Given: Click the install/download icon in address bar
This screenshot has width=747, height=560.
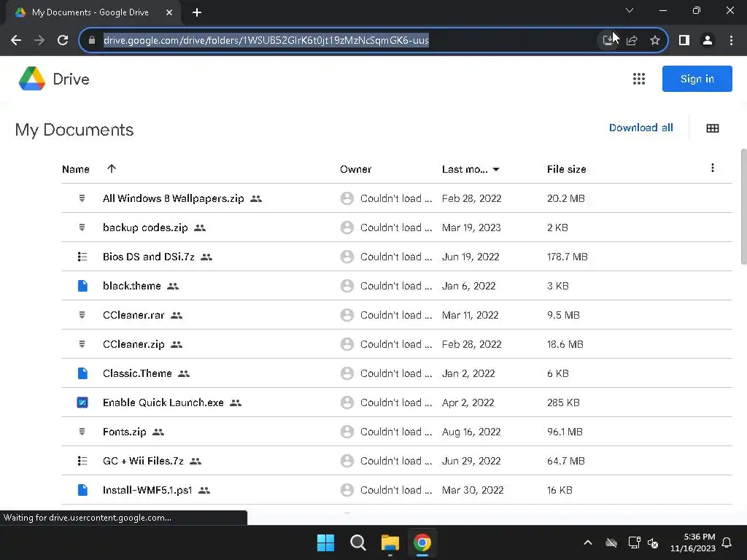Looking at the screenshot, I should pyautogui.click(x=608, y=41).
